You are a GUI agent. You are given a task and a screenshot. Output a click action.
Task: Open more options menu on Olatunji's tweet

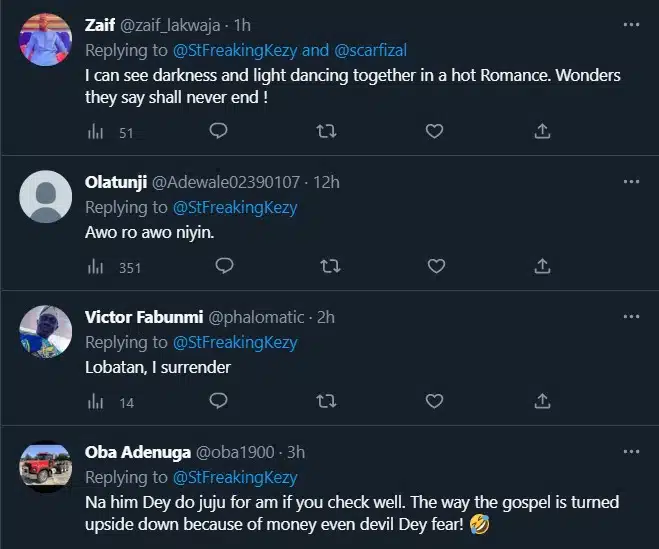tap(631, 181)
